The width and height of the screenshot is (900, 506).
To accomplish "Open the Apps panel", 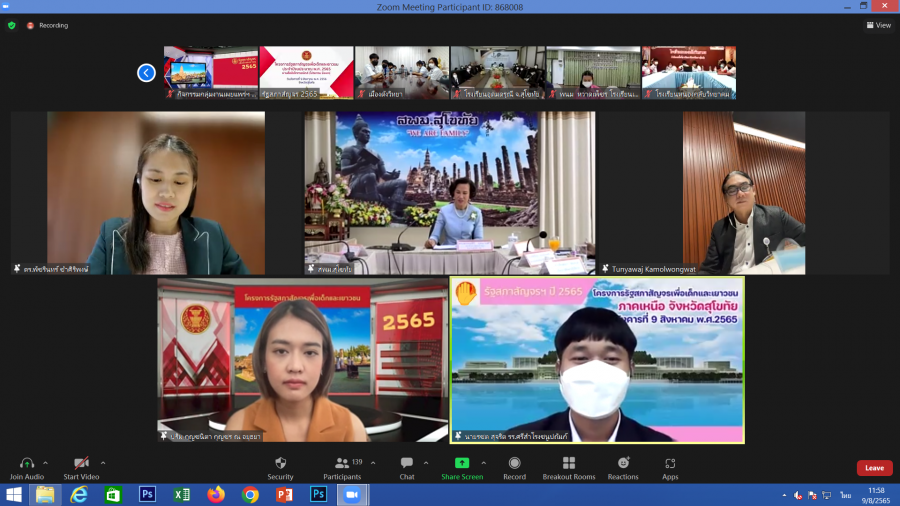I will (670, 463).
